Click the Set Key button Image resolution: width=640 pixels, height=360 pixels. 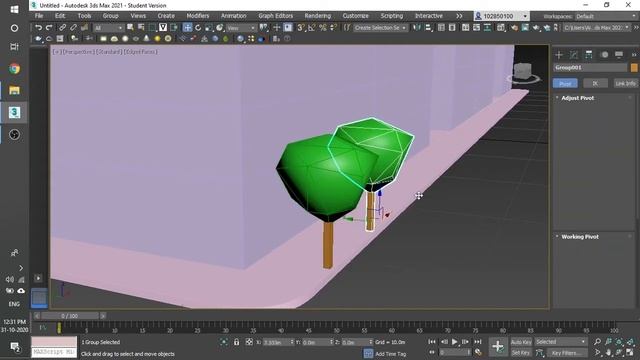coord(521,353)
